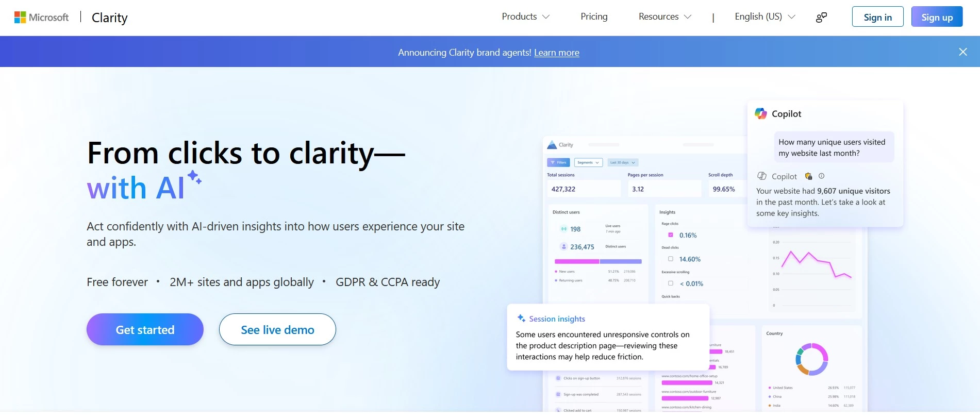Click the Session insights sparkle icon
980x418 pixels.
coord(521,319)
